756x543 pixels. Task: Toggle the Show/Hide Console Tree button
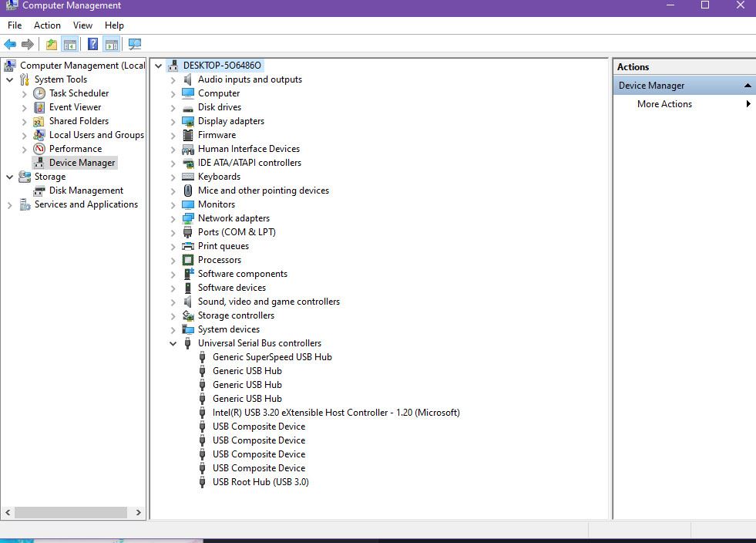[69, 45]
